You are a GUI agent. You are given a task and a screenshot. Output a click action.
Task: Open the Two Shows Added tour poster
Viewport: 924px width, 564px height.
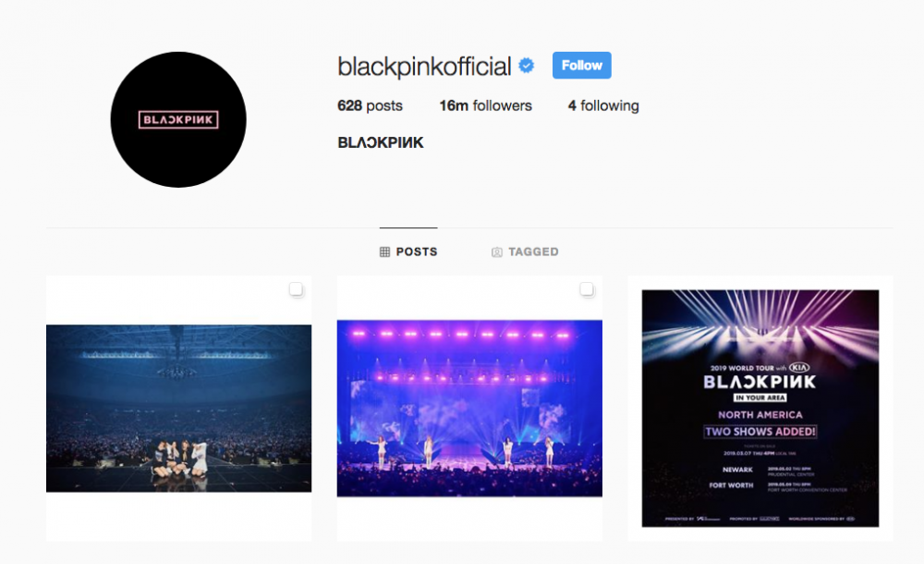[x=760, y=409]
